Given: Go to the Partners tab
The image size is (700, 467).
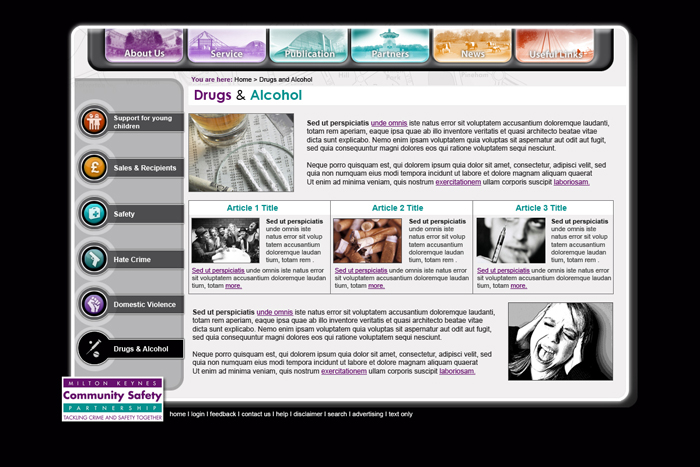Looking at the screenshot, I should pos(390,46).
